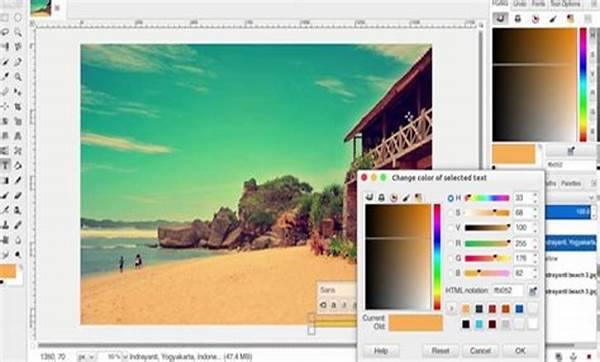Click the palette icon in right dock

tap(571, 18)
